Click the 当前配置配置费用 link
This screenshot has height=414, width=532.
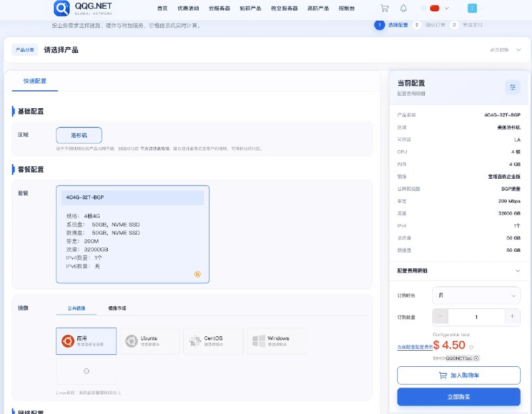coord(414,347)
